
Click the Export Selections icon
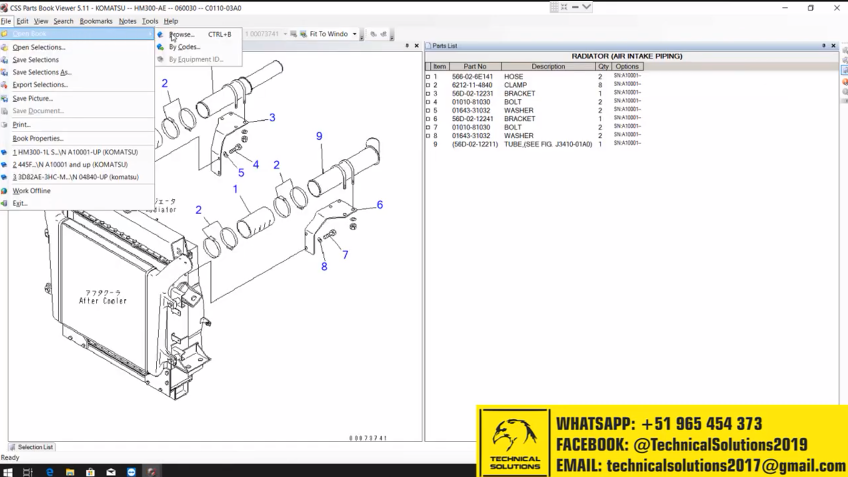tap(5, 85)
